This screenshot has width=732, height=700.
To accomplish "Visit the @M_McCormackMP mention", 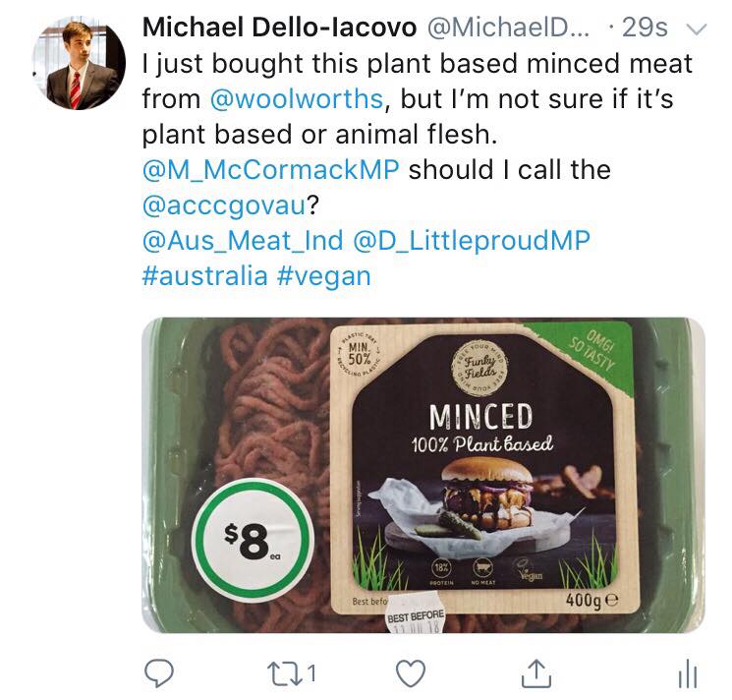I will click(270, 169).
